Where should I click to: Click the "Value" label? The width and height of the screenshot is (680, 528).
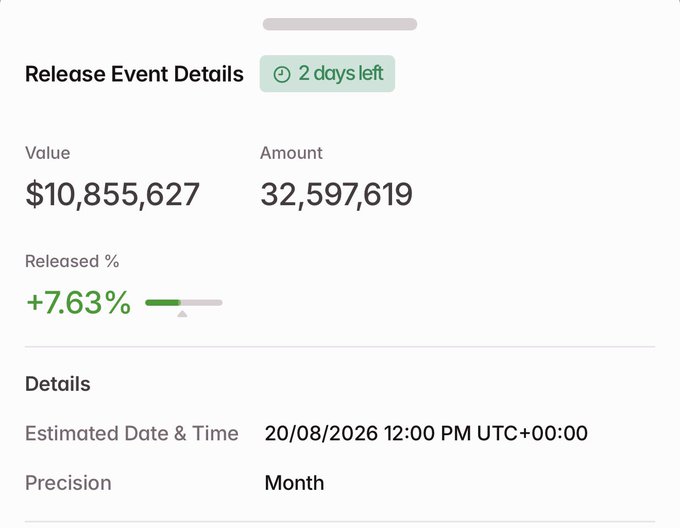pyautogui.click(x=48, y=153)
